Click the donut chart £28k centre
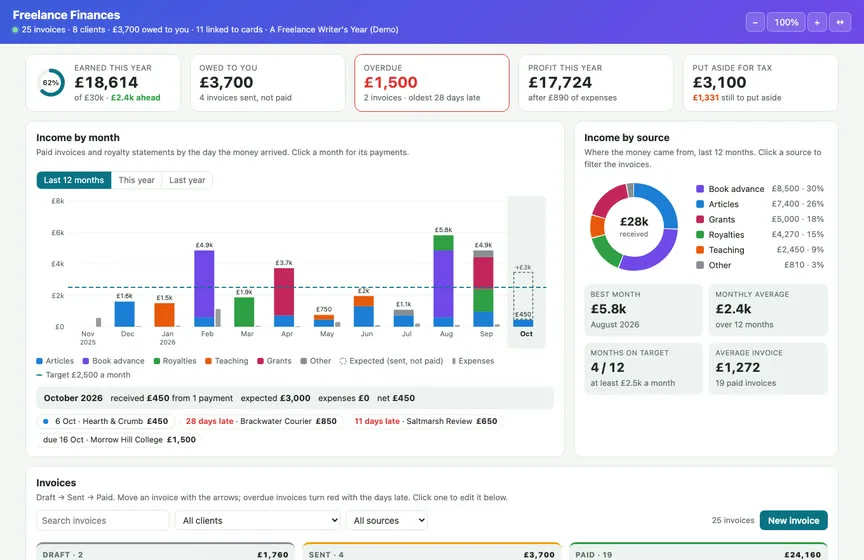Image resolution: width=864 pixels, height=560 pixels. [634, 227]
